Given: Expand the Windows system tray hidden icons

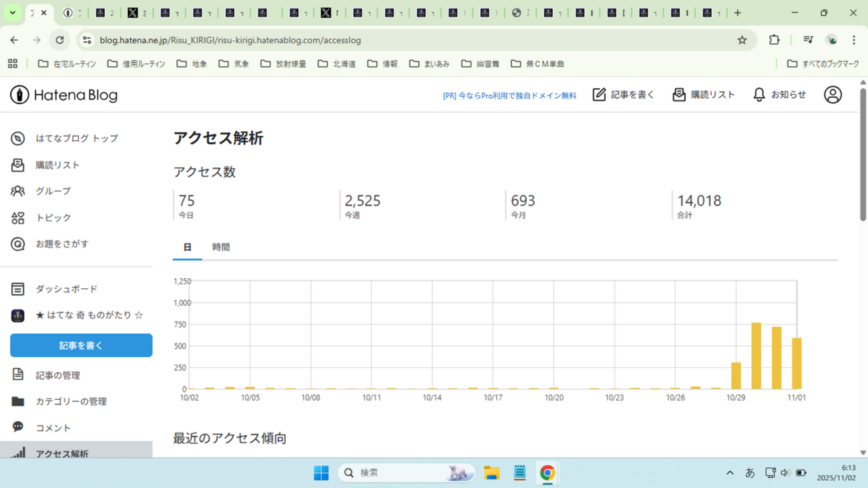Looking at the screenshot, I should [x=730, y=473].
